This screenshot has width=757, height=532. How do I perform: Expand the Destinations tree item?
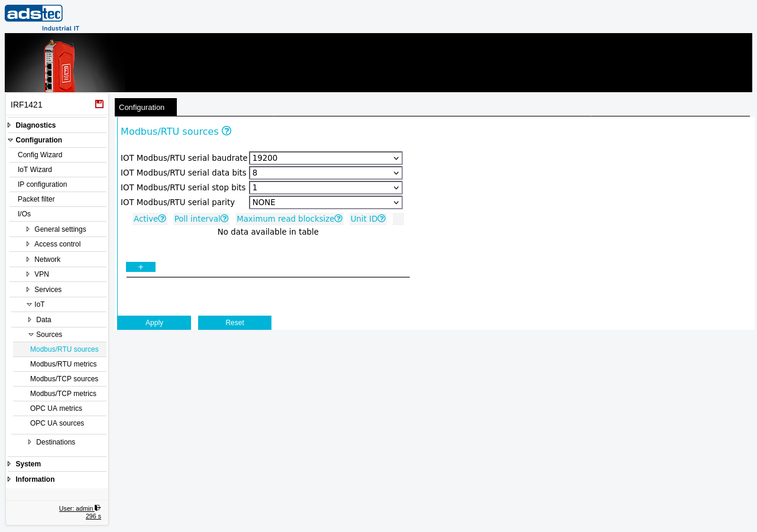pyautogui.click(x=30, y=442)
